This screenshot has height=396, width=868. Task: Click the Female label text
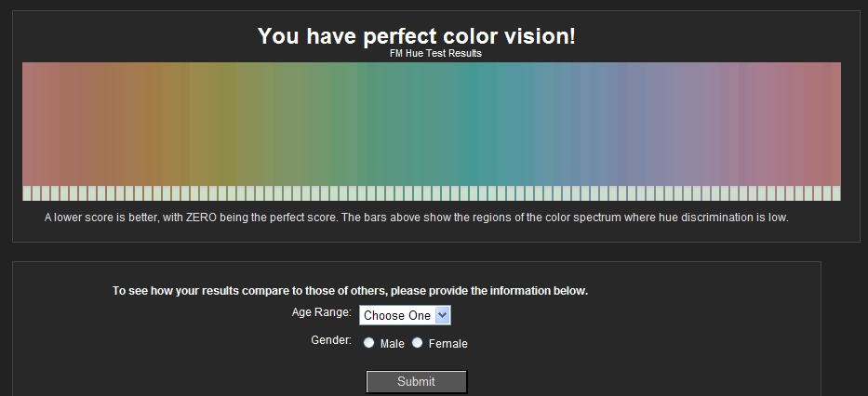447,343
